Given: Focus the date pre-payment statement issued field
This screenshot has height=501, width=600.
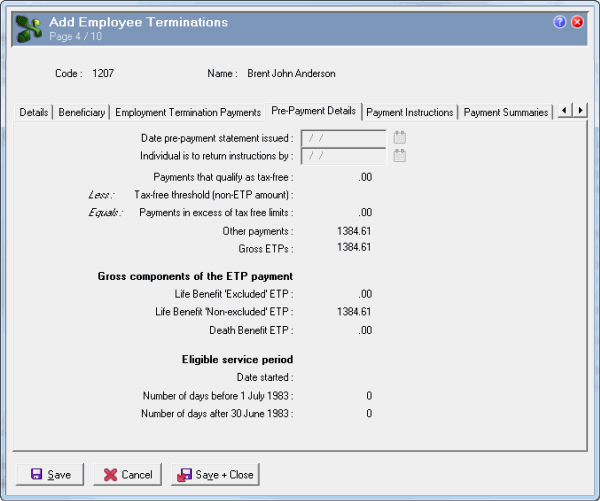Looking at the screenshot, I should pos(344,138).
